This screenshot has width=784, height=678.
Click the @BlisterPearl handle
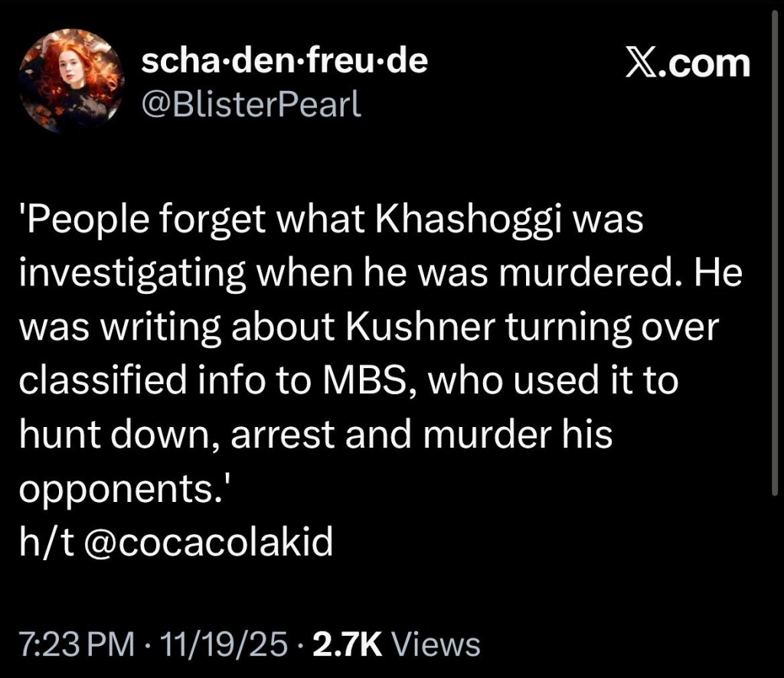(x=252, y=104)
